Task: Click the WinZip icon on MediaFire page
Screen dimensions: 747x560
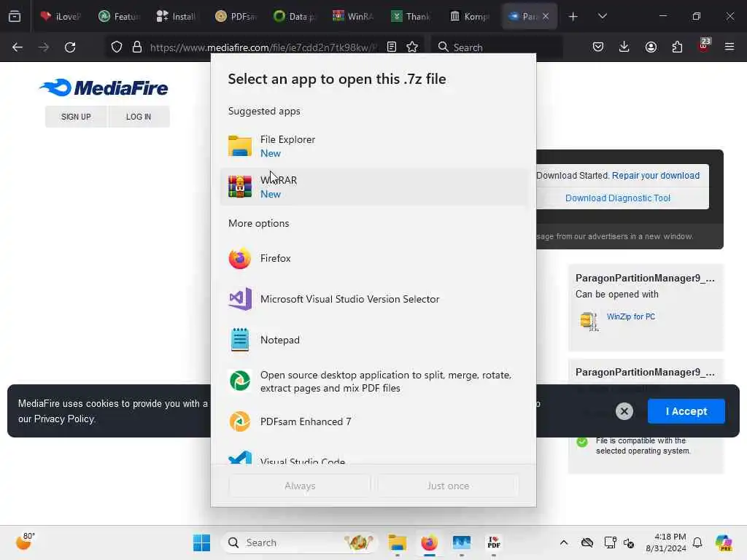Action: pos(589,321)
